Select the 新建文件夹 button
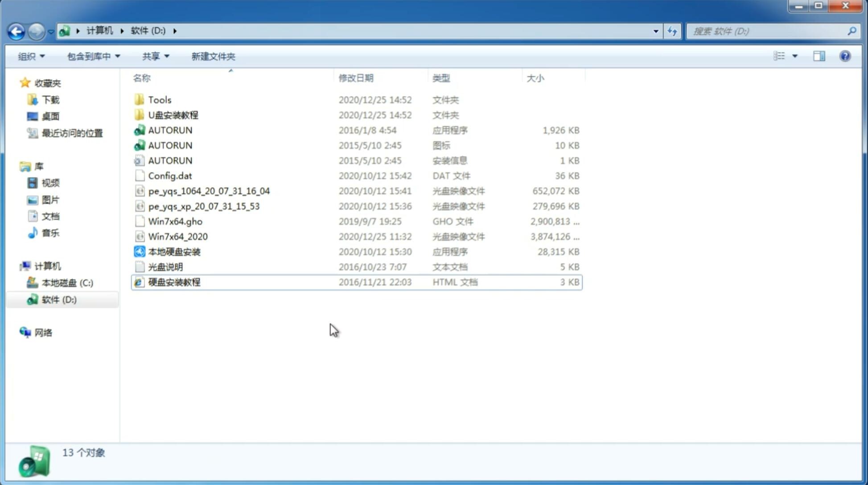The image size is (868, 485). (x=213, y=56)
